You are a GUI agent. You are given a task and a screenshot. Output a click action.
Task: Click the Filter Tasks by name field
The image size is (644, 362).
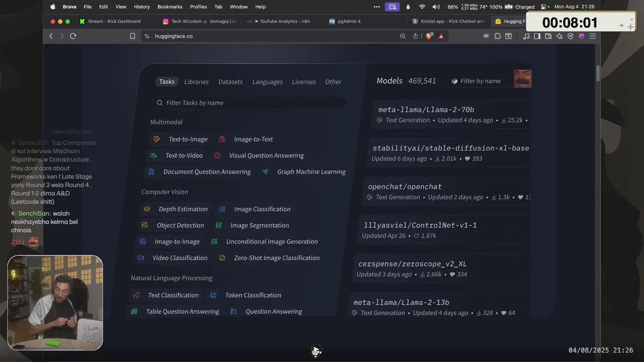(x=249, y=103)
